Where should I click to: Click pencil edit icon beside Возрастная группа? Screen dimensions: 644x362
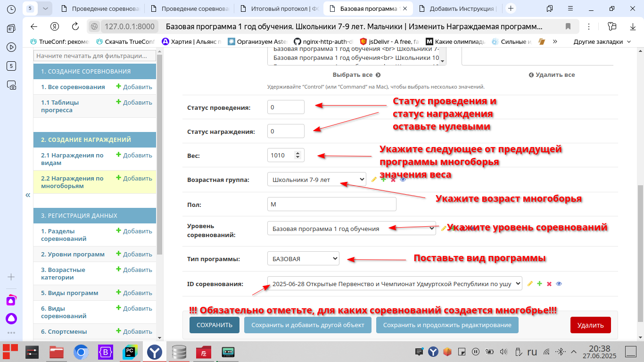[x=374, y=180]
